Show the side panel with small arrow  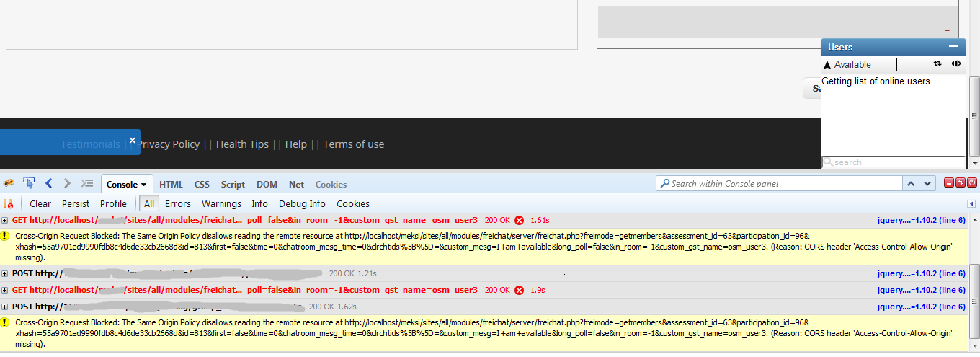click(x=971, y=204)
